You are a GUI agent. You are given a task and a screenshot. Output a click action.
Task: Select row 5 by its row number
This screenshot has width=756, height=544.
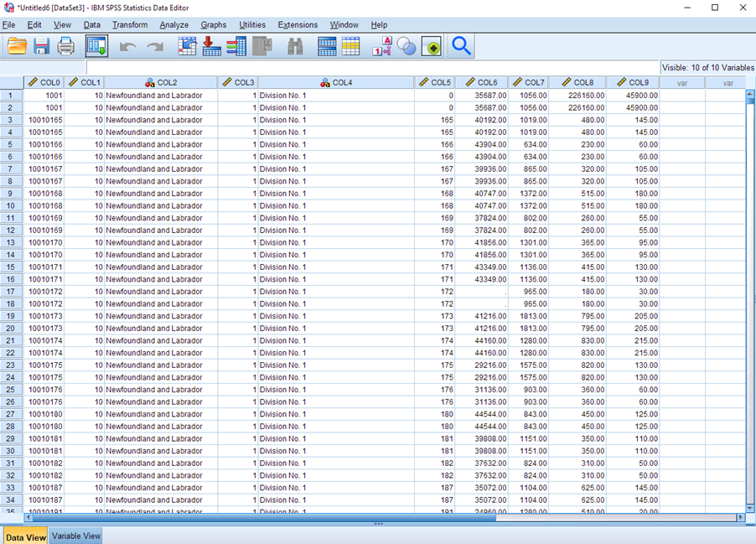10,144
